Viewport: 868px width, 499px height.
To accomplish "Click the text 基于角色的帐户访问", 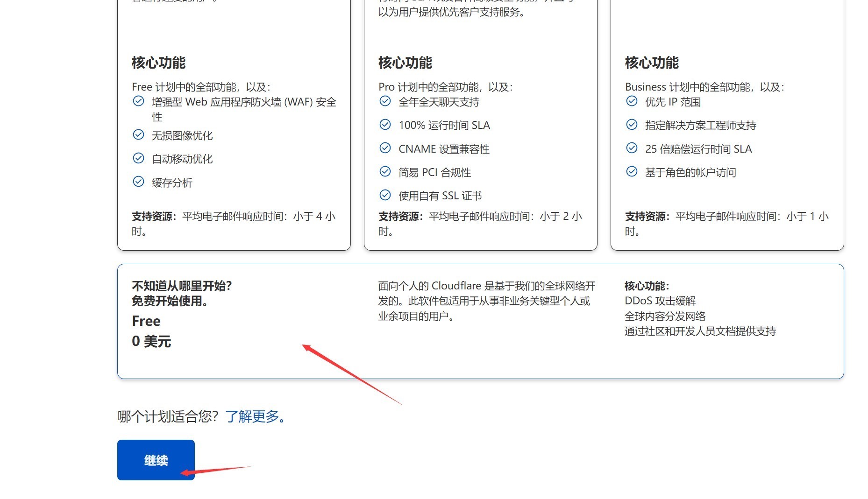I will pyautogui.click(x=690, y=172).
